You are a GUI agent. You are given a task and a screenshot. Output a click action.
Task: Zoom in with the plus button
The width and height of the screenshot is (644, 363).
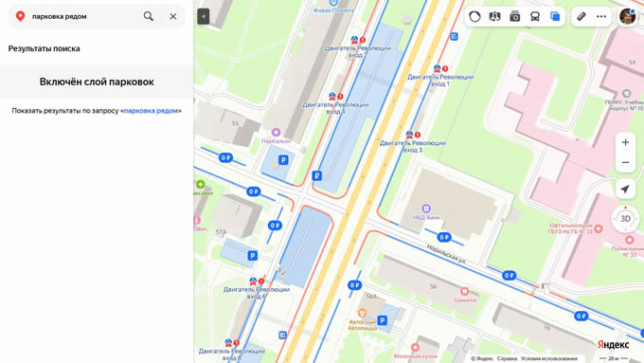click(625, 142)
